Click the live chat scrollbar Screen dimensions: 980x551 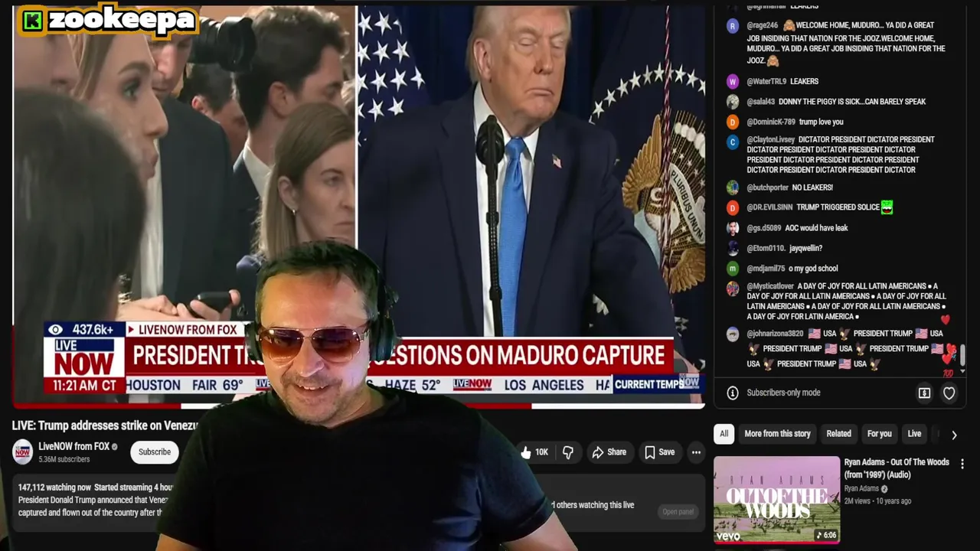[962, 356]
